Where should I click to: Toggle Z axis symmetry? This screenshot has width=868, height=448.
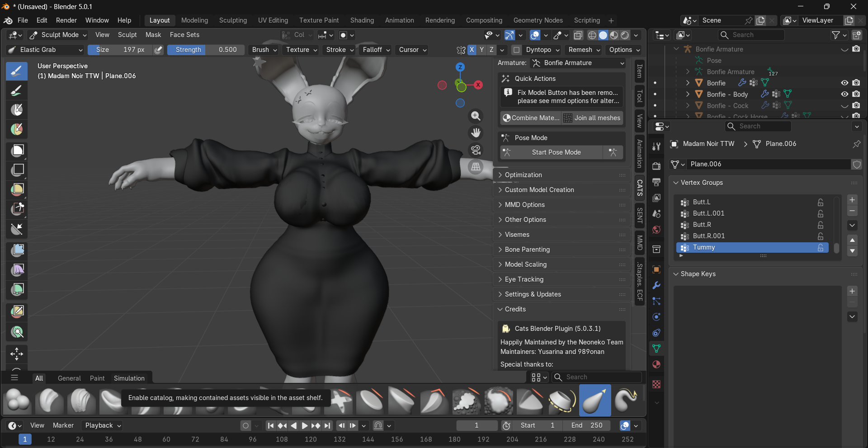pyautogui.click(x=491, y=50)
